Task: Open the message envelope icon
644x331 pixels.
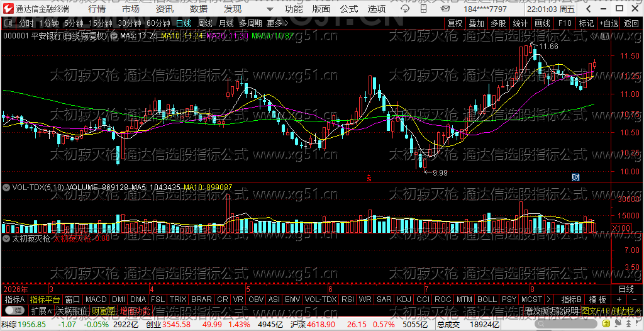Action: click(x=445, y=9)
